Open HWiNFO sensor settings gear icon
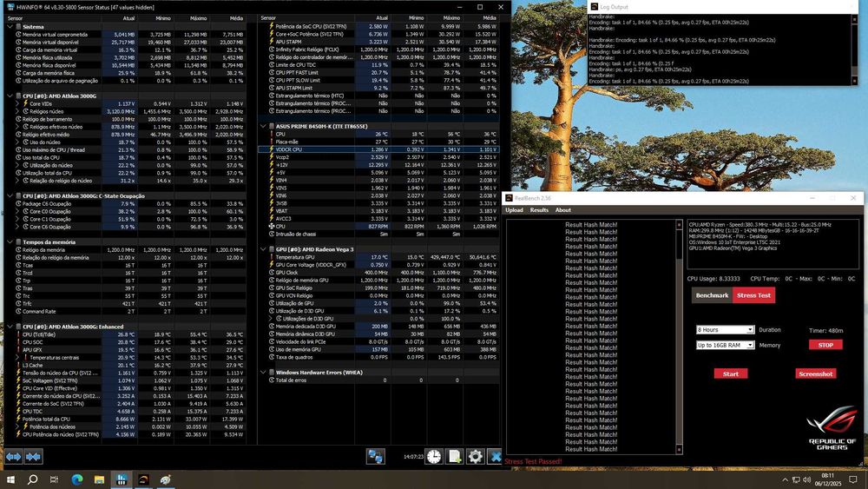Image resolution: width=868 pixels, height=489 pixels. [475, 456]
